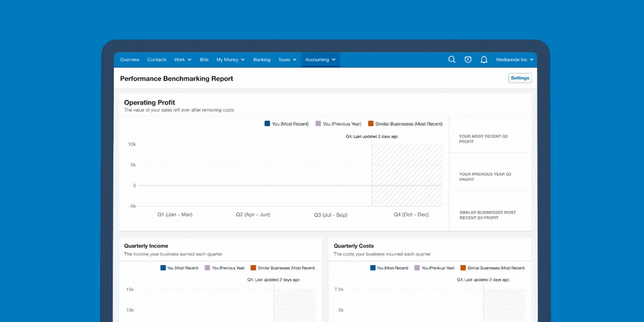Expand the Work dropdown menu
This screenshot has height=322, width=644.
[183, 59]
